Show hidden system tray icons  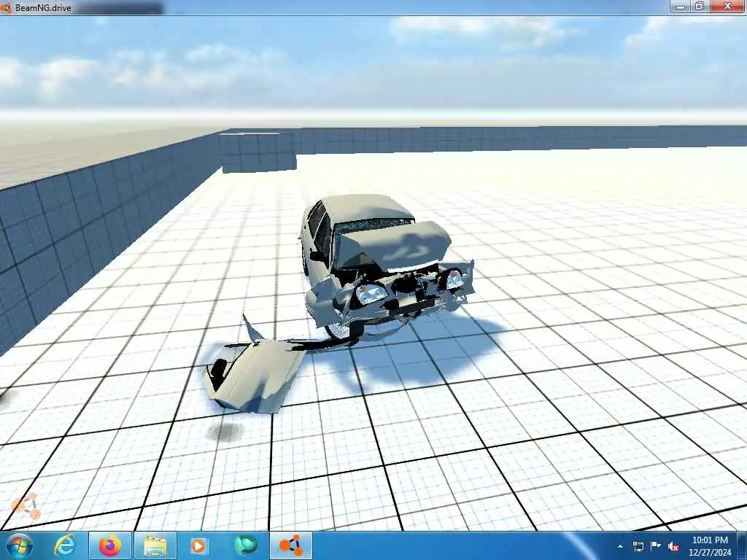620,546
